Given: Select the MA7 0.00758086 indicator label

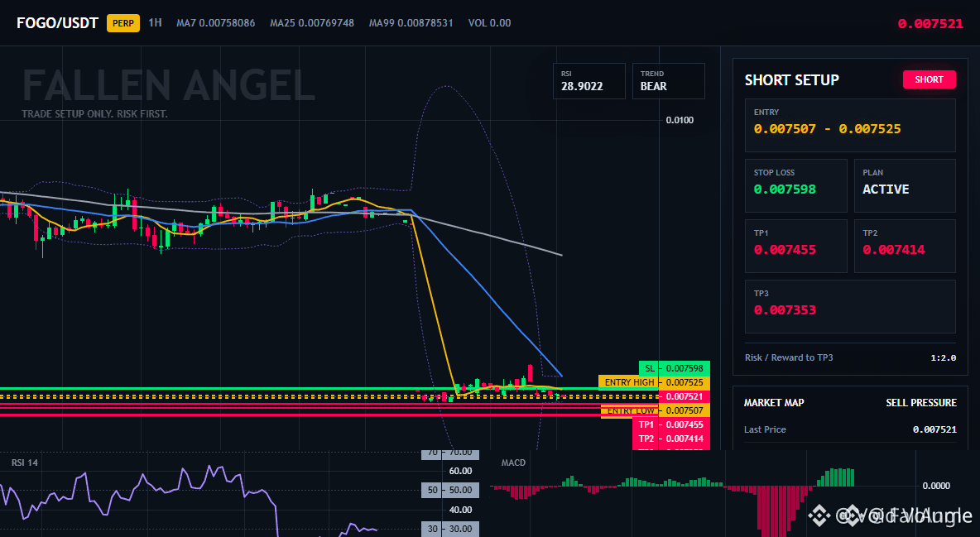Looking at the screenshot, I should (x=216, y=23).
